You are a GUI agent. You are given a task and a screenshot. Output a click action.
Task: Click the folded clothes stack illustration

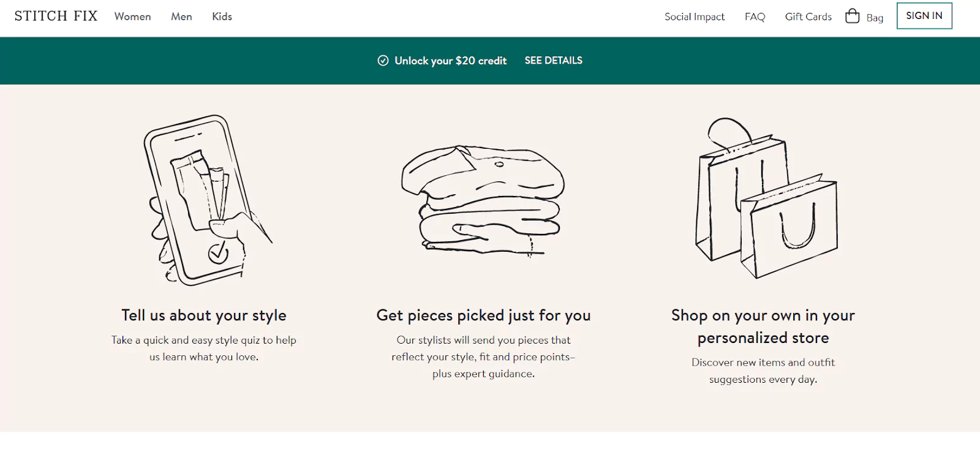pyautogui.click(x=483, y=200)
